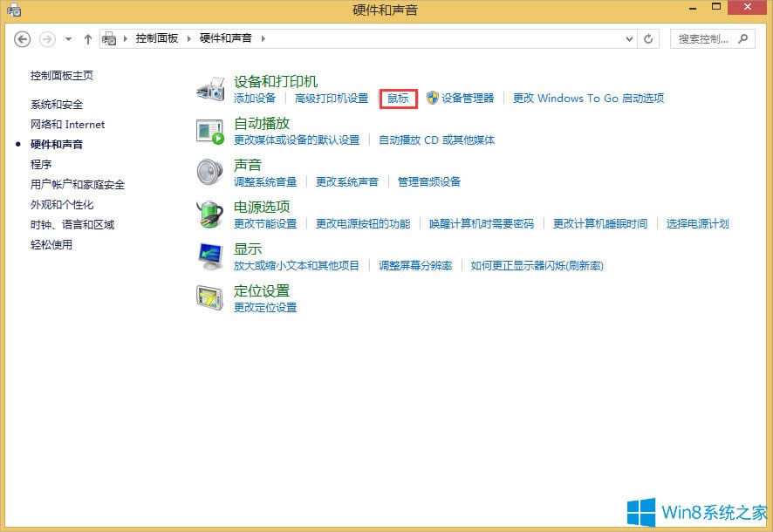Select 外观和个性化 in the sidebar

tap(62, 205)
